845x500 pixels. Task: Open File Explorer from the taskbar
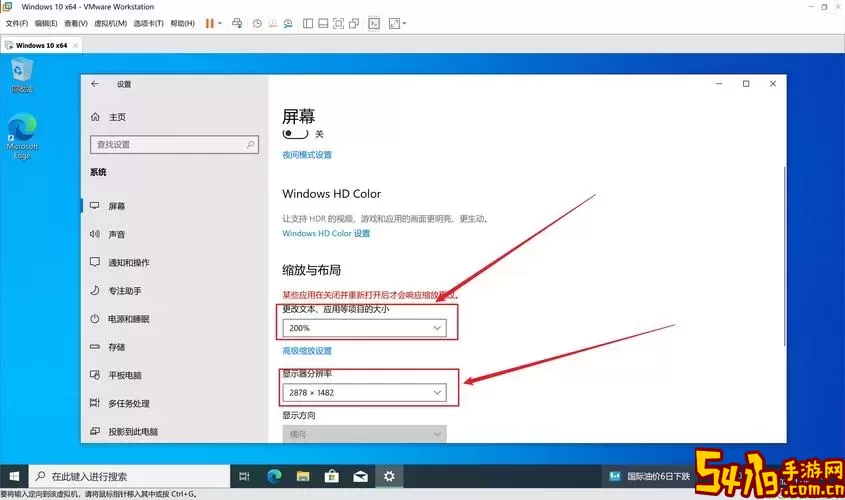pos(303,476)
